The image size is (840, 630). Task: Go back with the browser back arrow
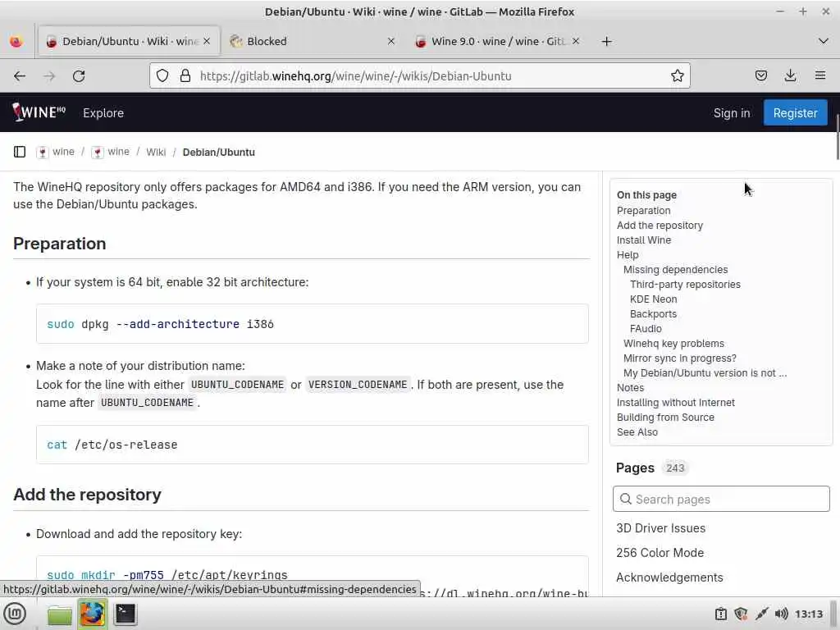point(20,76)
